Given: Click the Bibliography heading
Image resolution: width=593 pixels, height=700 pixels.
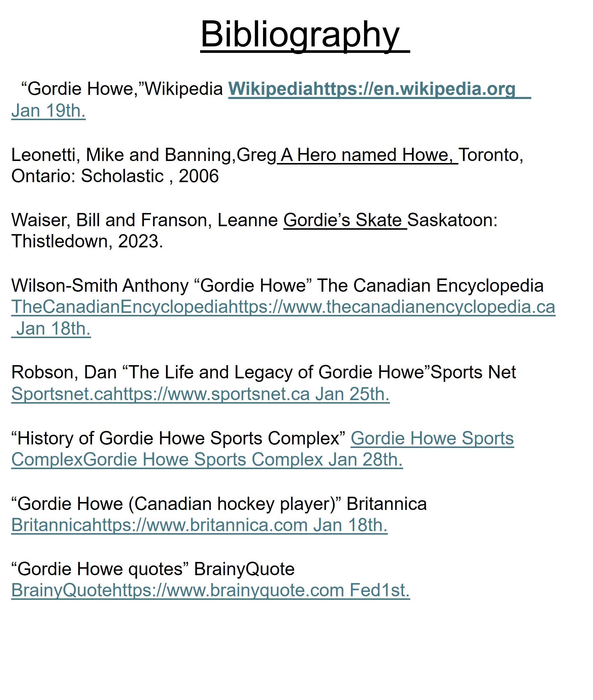Looking at the screenshot, I should 300,34.
